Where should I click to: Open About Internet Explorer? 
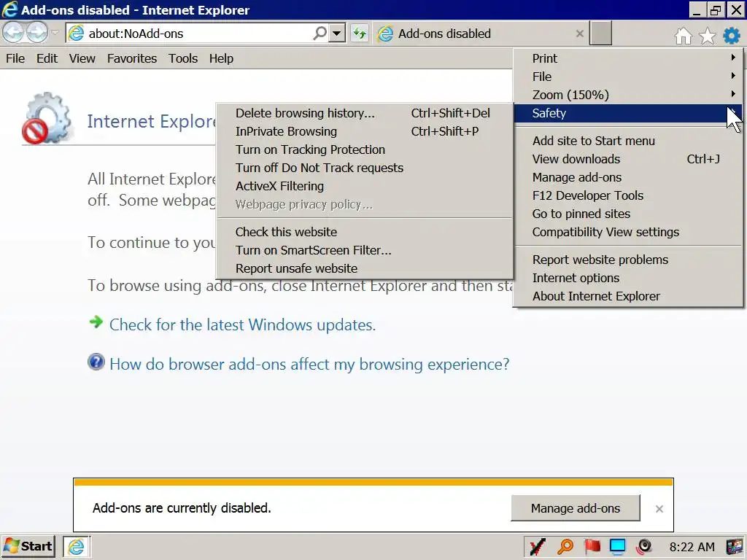click(628, 296)
